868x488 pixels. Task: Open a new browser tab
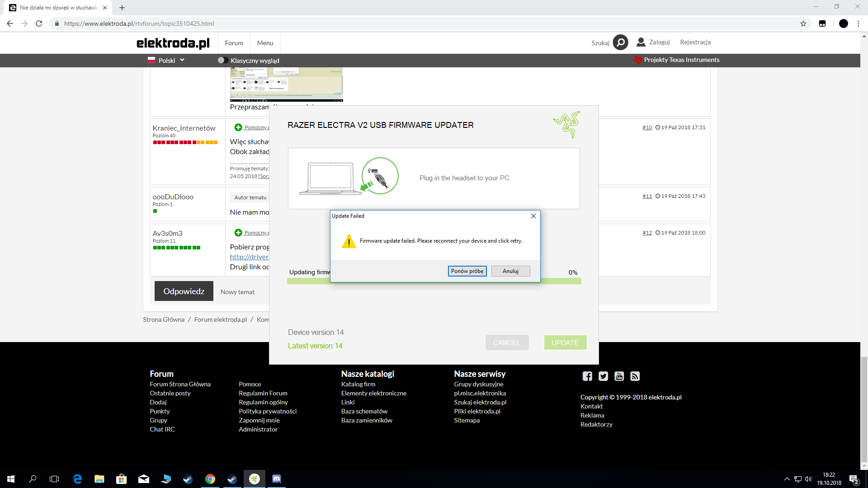[122, 8]
